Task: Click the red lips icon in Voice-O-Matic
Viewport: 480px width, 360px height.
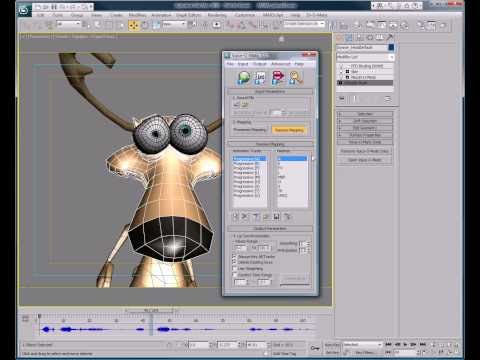Action: tap(278, 78)
